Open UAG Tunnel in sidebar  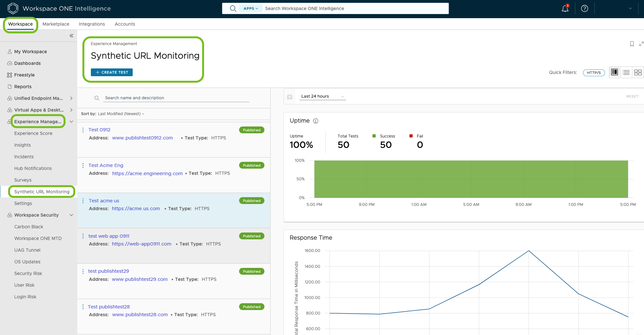(27, 250)
